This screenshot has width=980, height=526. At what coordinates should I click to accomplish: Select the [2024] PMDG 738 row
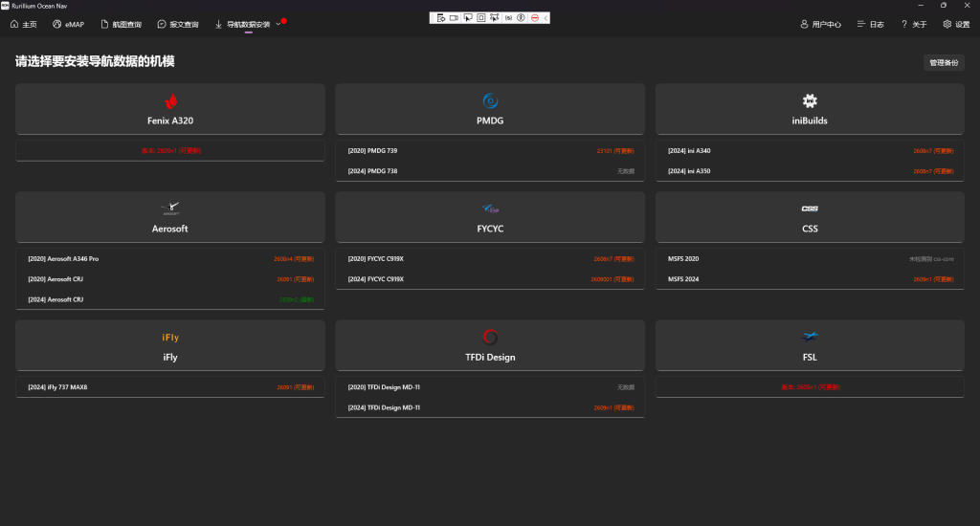pyautogui.click(x=490, y=171)
